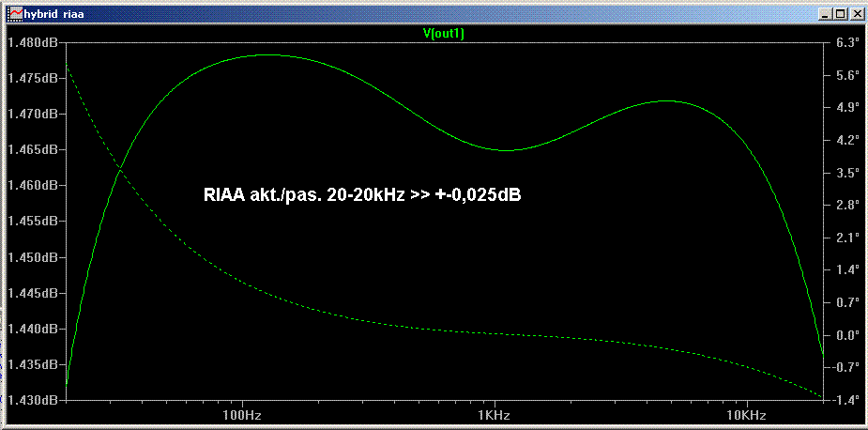Click the 3.5° phase axis label
The image size is (868, 430).
click(x=847, y=173)
